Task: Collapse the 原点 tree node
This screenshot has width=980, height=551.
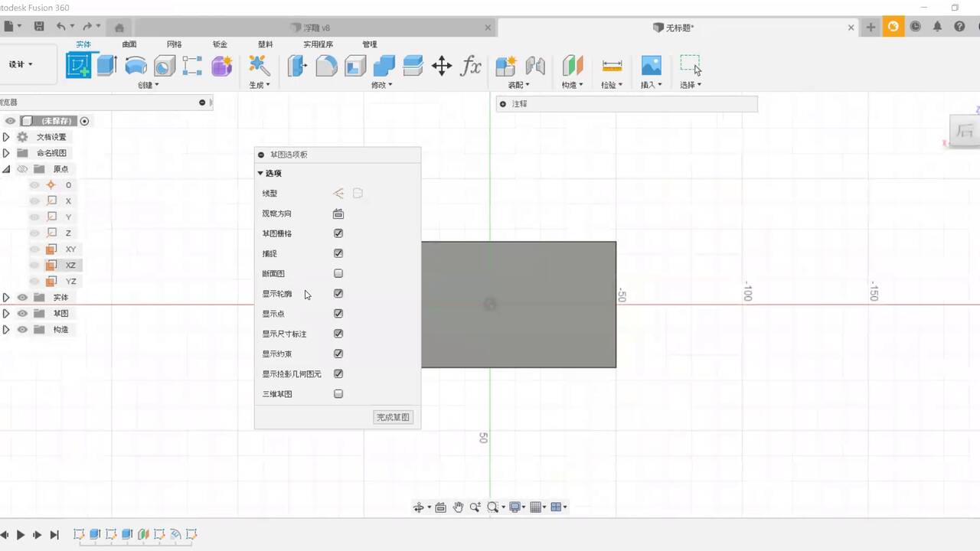Action: point(6,169)
